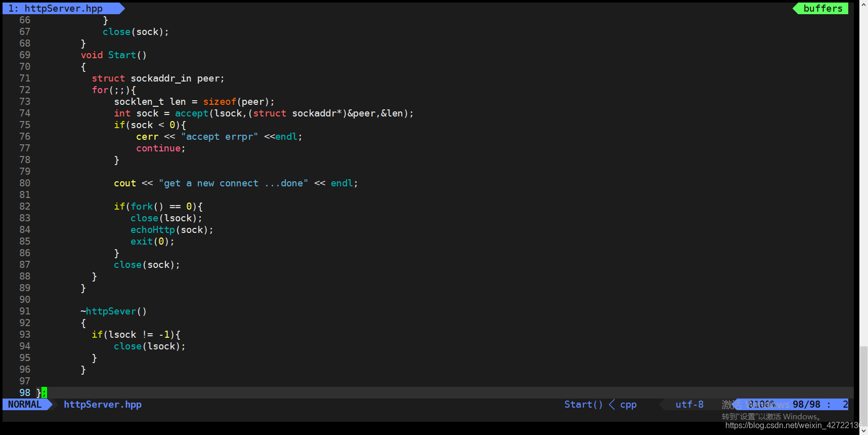868x435 pixels.
Task: Click the 'for(;;){' loop line
Action: point(114,90)
